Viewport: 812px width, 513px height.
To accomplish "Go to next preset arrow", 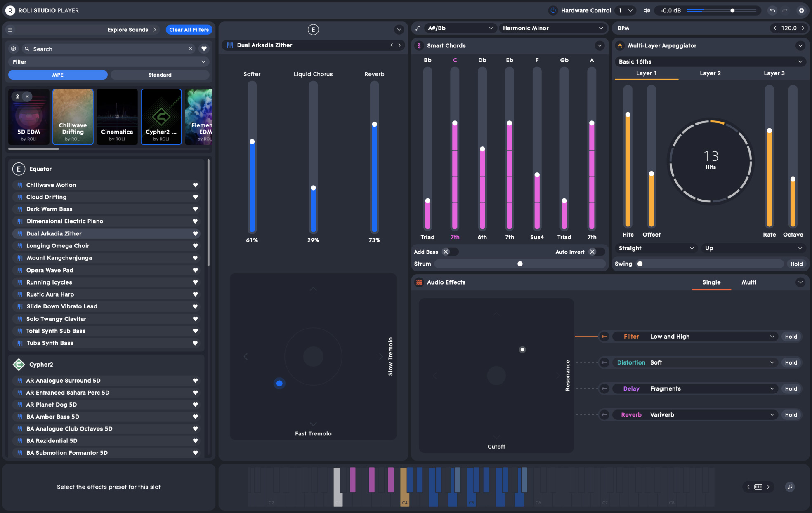I will pyautogui.click(x=399, y=45).
